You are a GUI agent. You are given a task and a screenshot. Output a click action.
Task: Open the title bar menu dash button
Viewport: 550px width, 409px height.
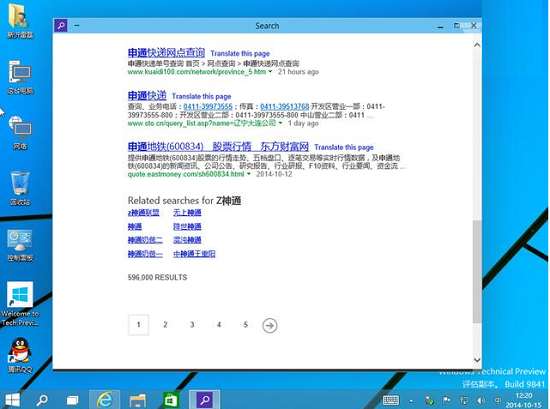pyautogui.click(x=77, y=26)
